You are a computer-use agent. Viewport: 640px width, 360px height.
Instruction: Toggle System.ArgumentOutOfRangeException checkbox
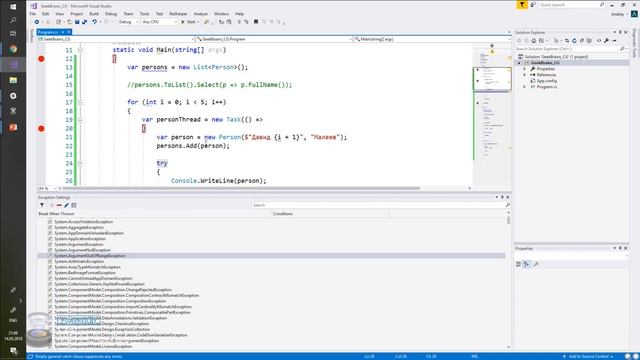[50, 256]
